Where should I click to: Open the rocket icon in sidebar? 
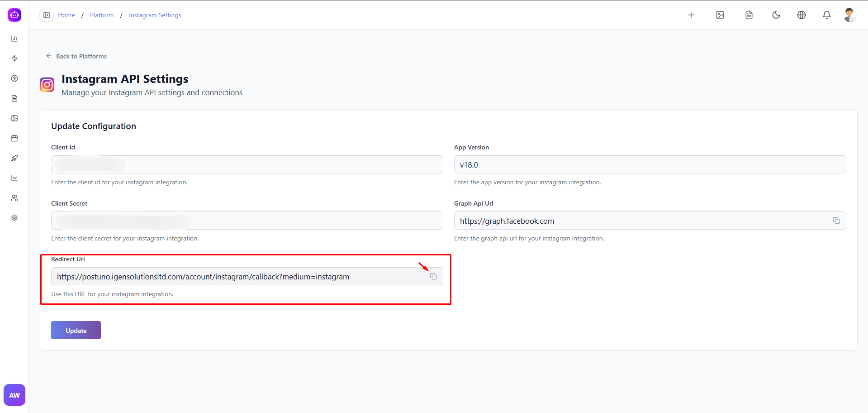(14, 158)
